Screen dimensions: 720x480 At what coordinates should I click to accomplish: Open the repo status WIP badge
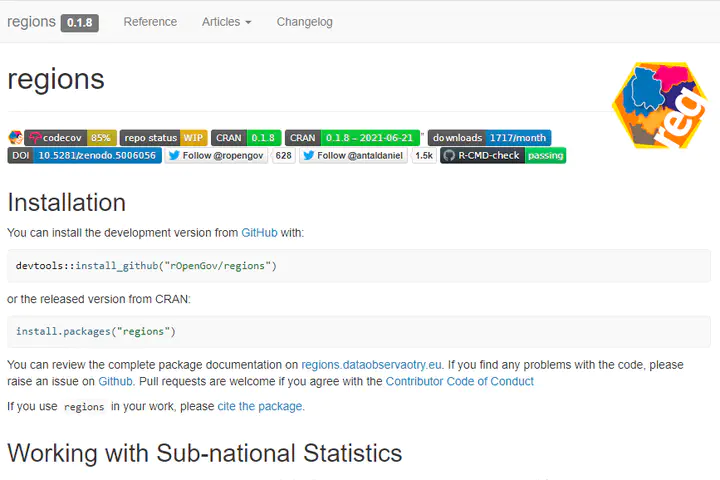[x=163, y=138]
